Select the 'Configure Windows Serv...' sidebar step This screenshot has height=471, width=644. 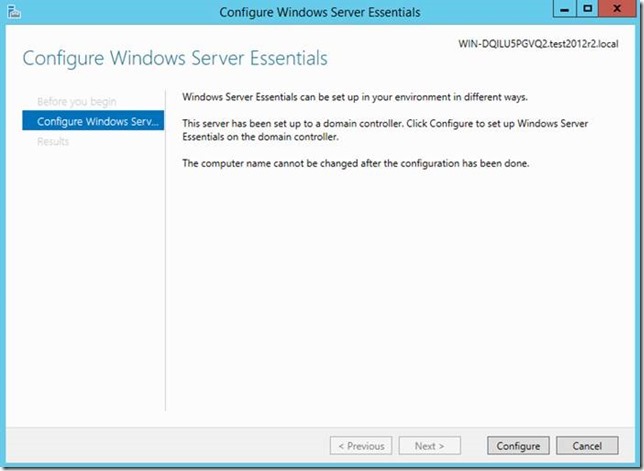point(92,122)
